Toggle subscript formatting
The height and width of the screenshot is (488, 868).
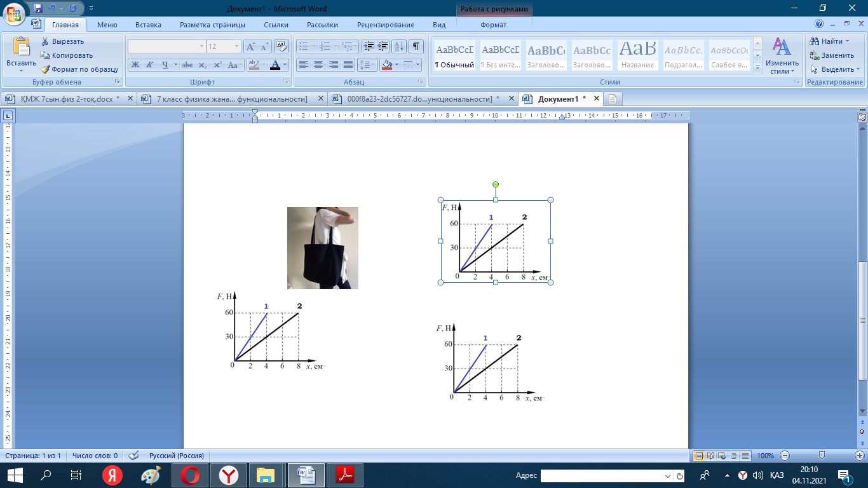202,65
